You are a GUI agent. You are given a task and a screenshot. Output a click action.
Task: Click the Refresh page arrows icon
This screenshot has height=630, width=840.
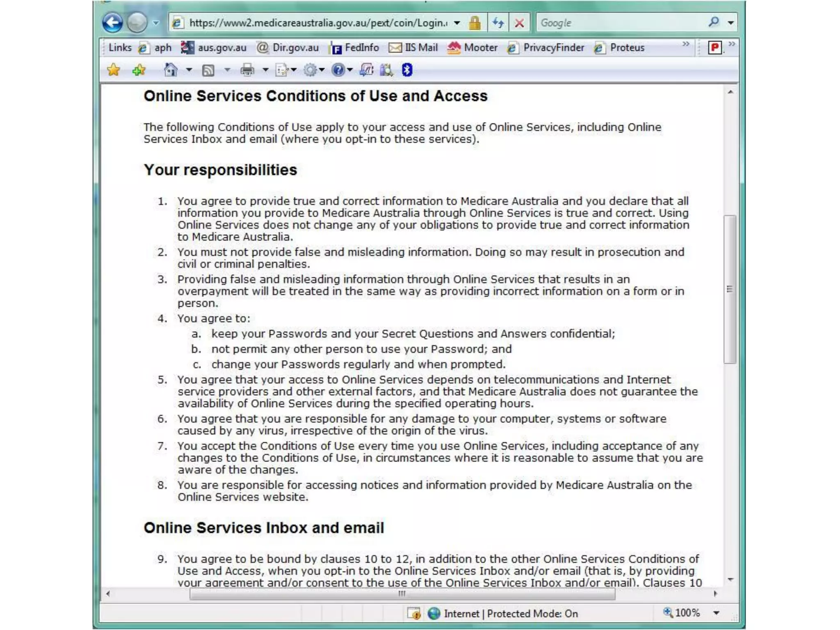pos(498,23)
